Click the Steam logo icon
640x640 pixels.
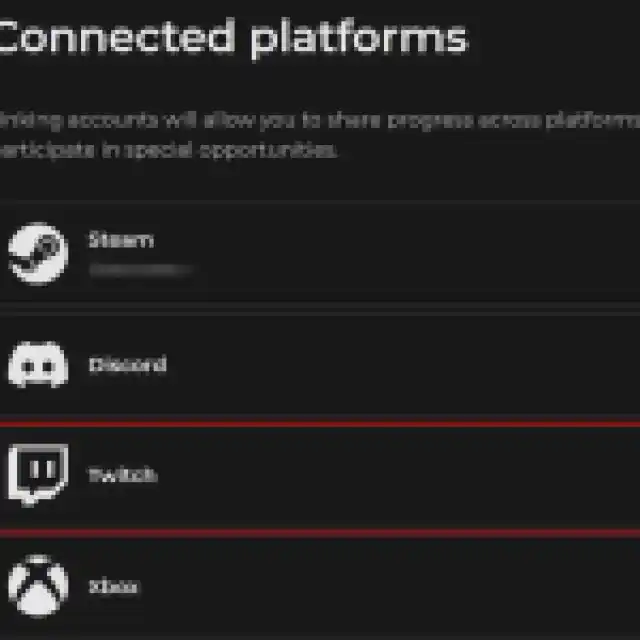point(38,253)
